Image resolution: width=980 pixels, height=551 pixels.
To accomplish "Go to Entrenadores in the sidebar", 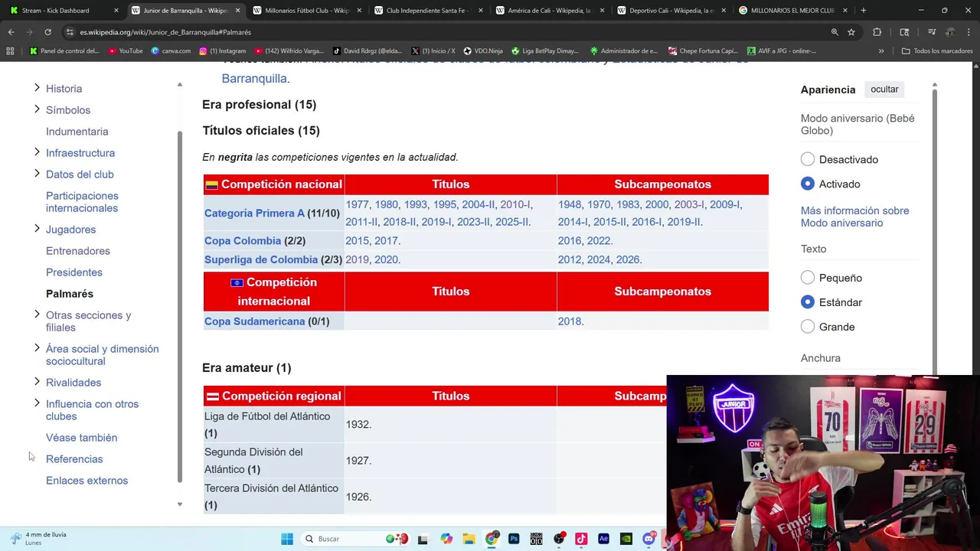I will [78, 251].
